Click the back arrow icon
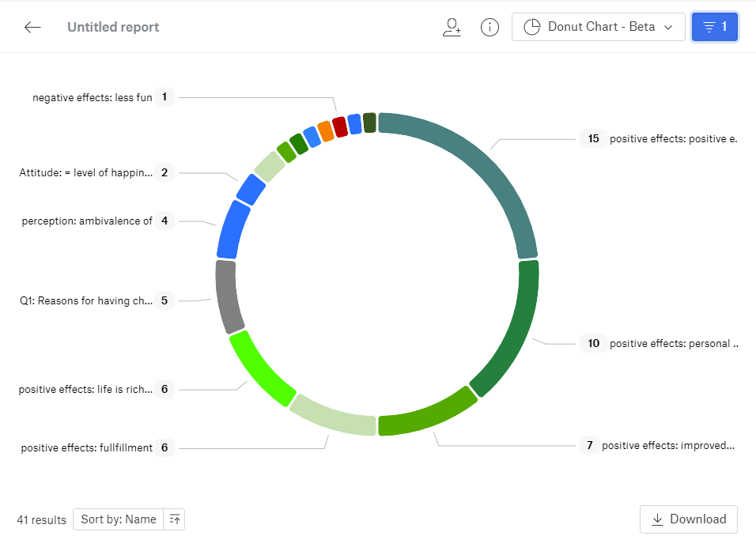The height and width of the screenshot is (551, 756). click(32, 27)
